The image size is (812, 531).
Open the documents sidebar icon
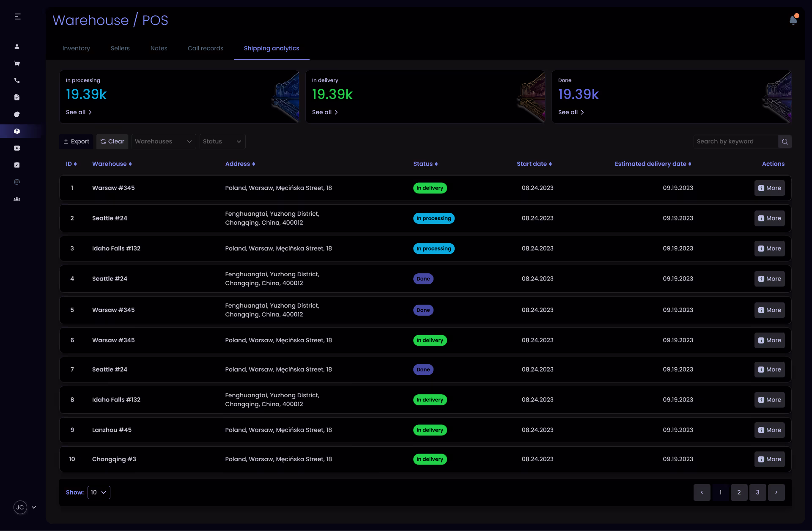coord(17,97)
